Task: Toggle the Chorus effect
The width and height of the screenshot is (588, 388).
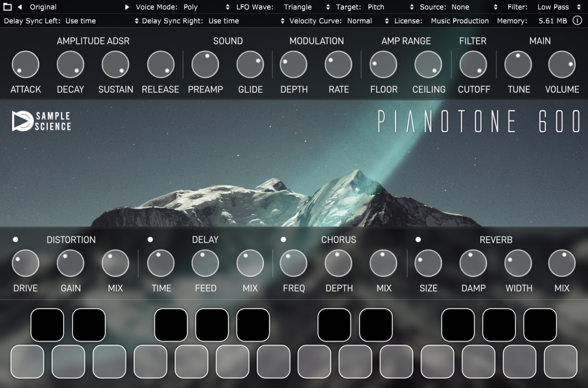Action: pyautogui.click(x=283, y=239)
